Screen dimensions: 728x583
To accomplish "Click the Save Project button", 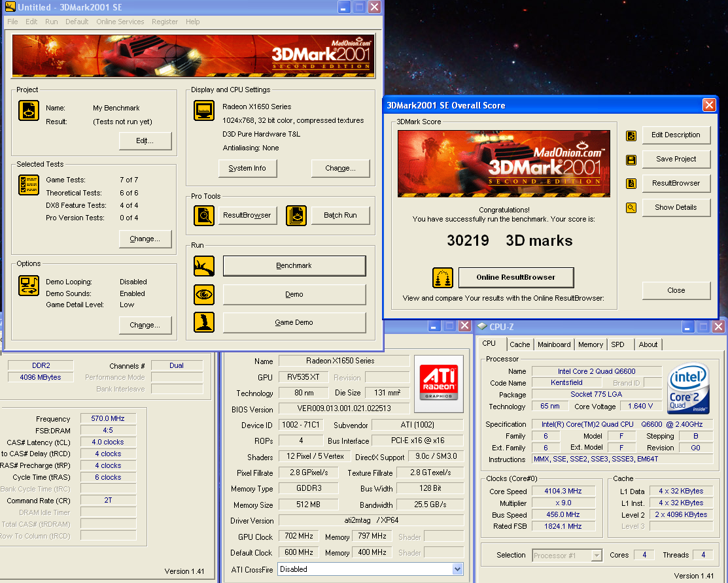I will (676, 159).
